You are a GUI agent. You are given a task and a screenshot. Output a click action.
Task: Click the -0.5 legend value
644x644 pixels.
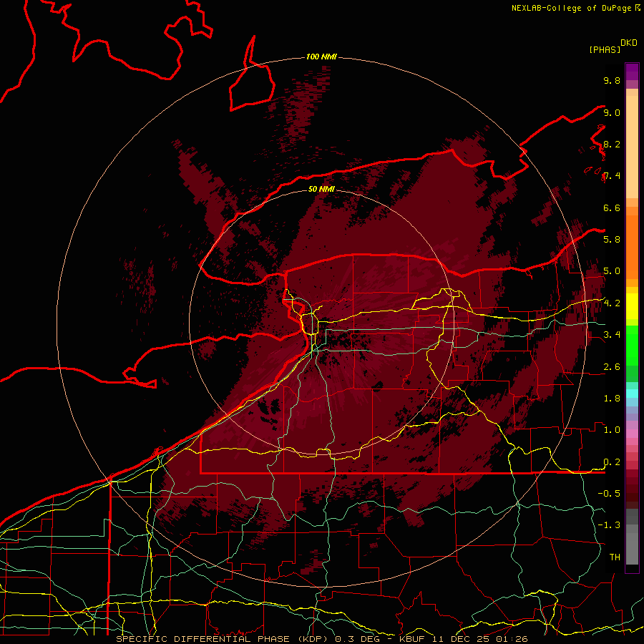(x=609, y=494)
